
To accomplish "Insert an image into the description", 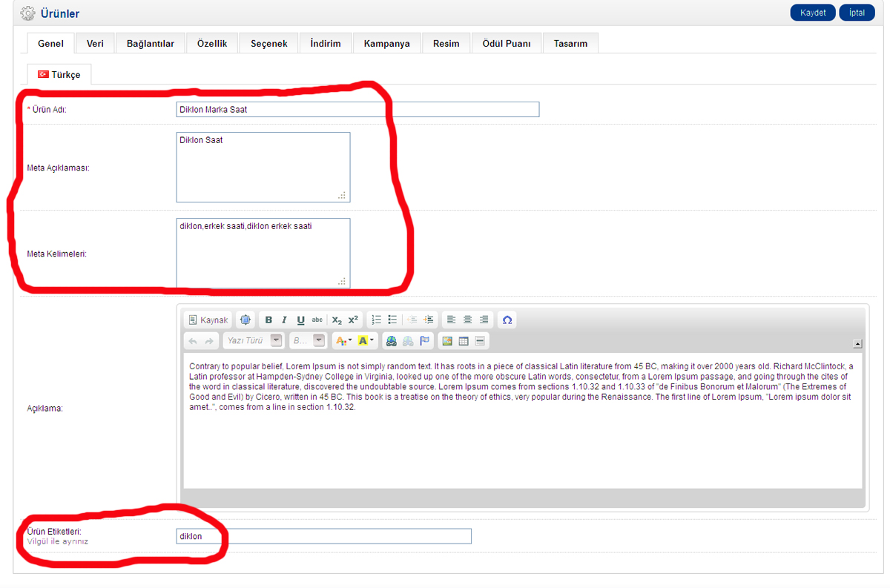I will click(447, 341).
